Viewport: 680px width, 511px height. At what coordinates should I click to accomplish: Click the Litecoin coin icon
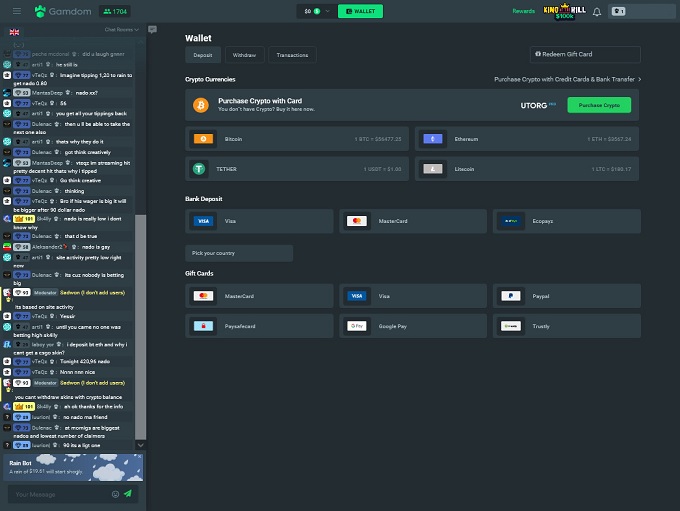(433, 169)
